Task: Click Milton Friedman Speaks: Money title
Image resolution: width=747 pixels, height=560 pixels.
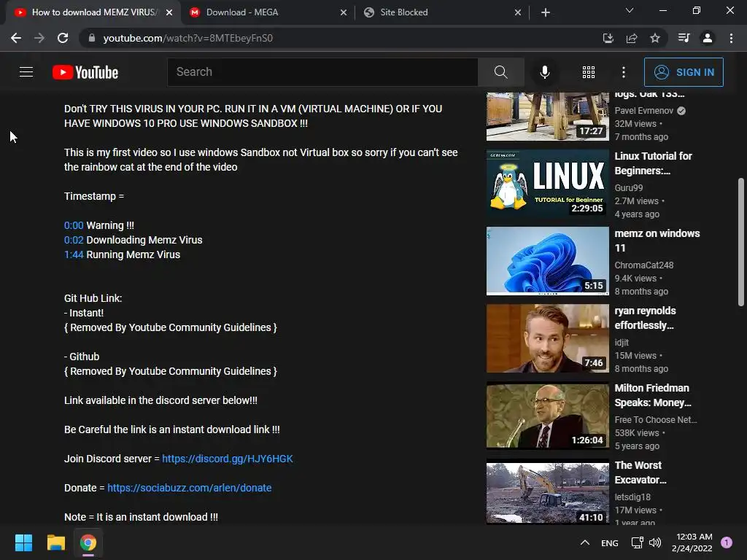Action: pos(653,395)
